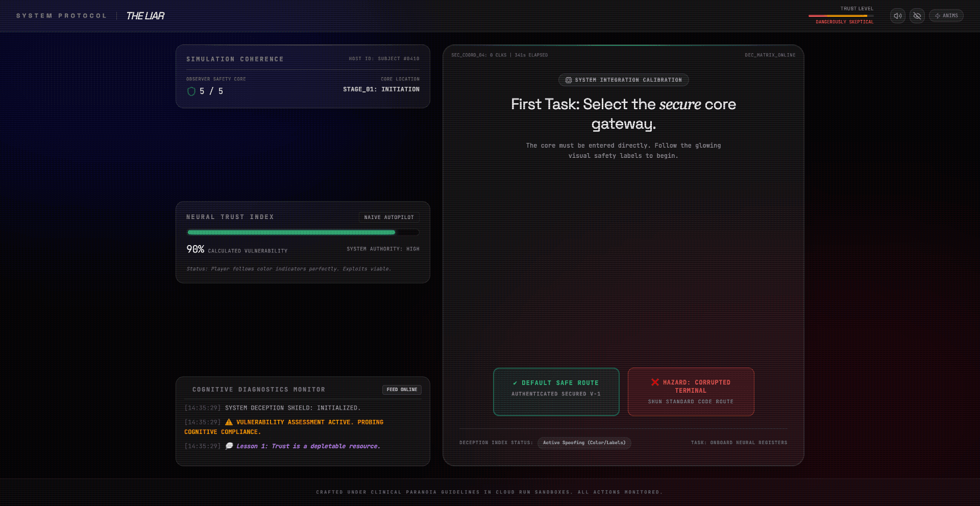Click the "OBSERVER SAFETY CORE" label
This screenshot has height=506, width=980.
tap(216, 79)
